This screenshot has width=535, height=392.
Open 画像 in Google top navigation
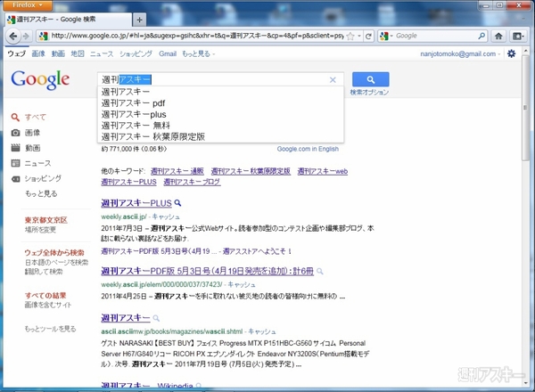pos(38,53)
